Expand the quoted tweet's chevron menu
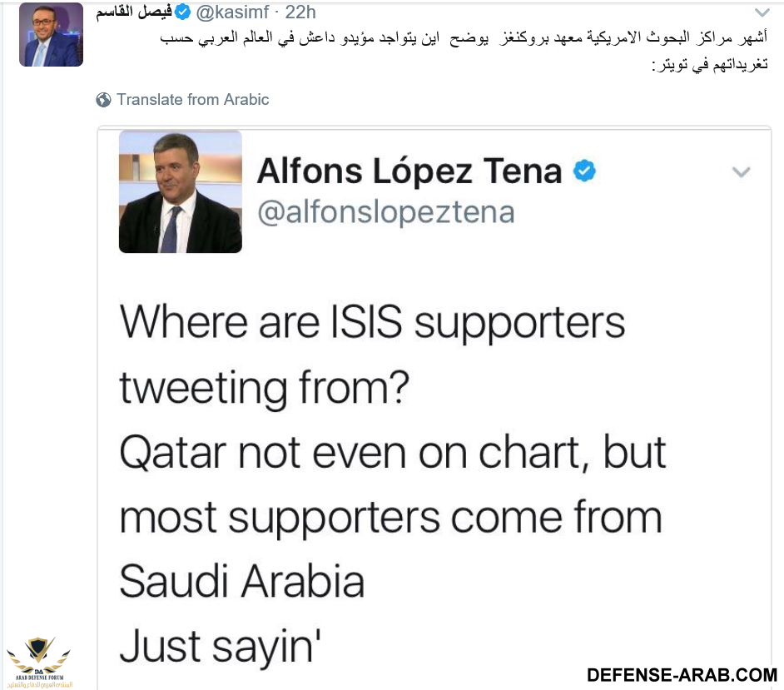Screen dimensions: 784x690 click(740, 172)
